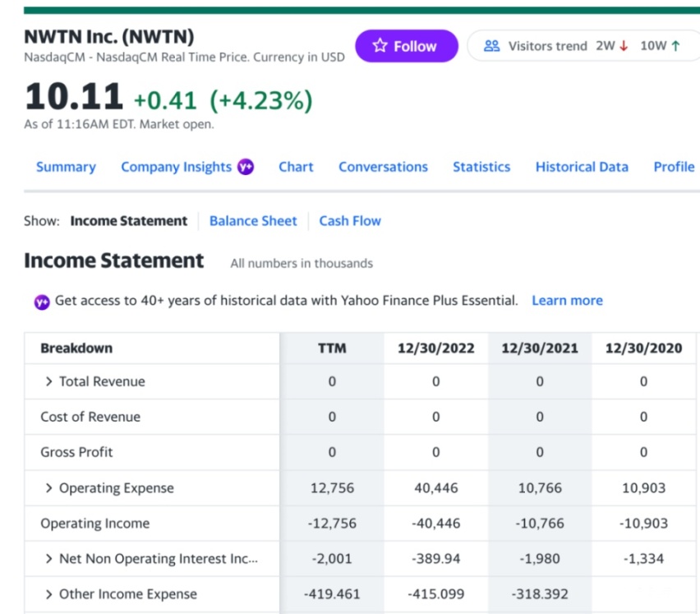Expand the Other Income Expense row
This screenshot has width=700, height=614.
[x=49, y=594]
